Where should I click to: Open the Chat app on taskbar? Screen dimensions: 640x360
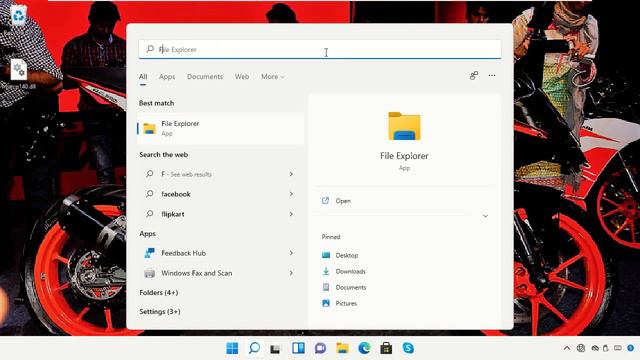tap(320, 348)
